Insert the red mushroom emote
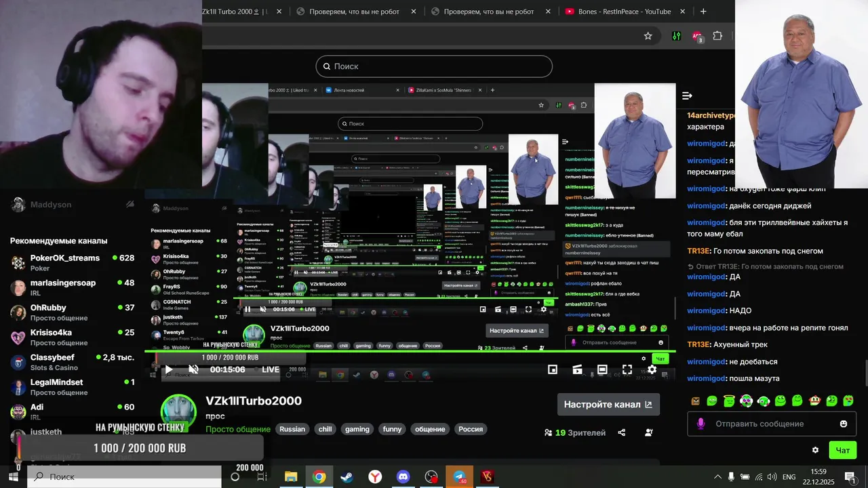 (814, 401)
